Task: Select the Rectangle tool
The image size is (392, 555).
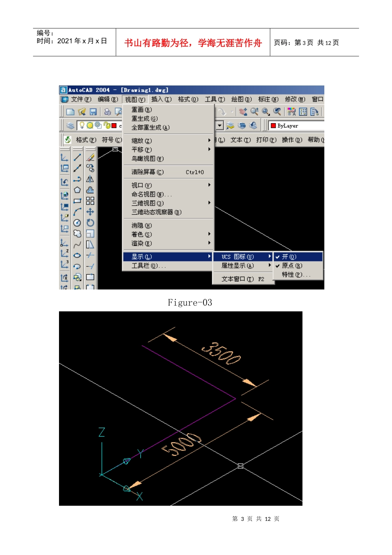Action: [77, 201]
